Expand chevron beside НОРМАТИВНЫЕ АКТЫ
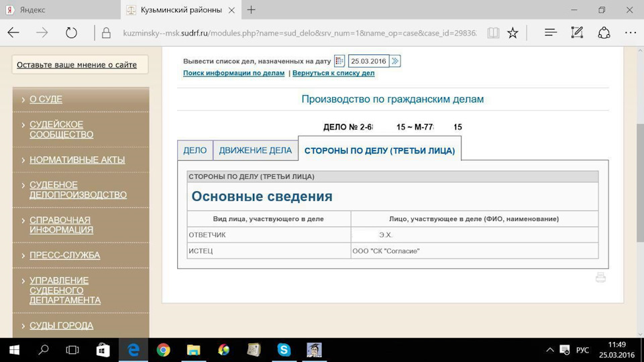Screen dimensions: 644x362 [x=23, y=160]
